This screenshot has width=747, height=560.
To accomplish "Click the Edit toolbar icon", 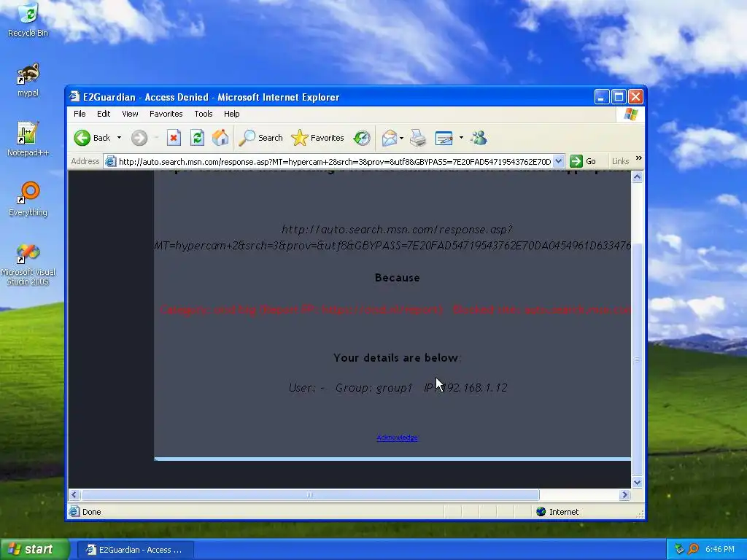I will click(x=444, y=138).
